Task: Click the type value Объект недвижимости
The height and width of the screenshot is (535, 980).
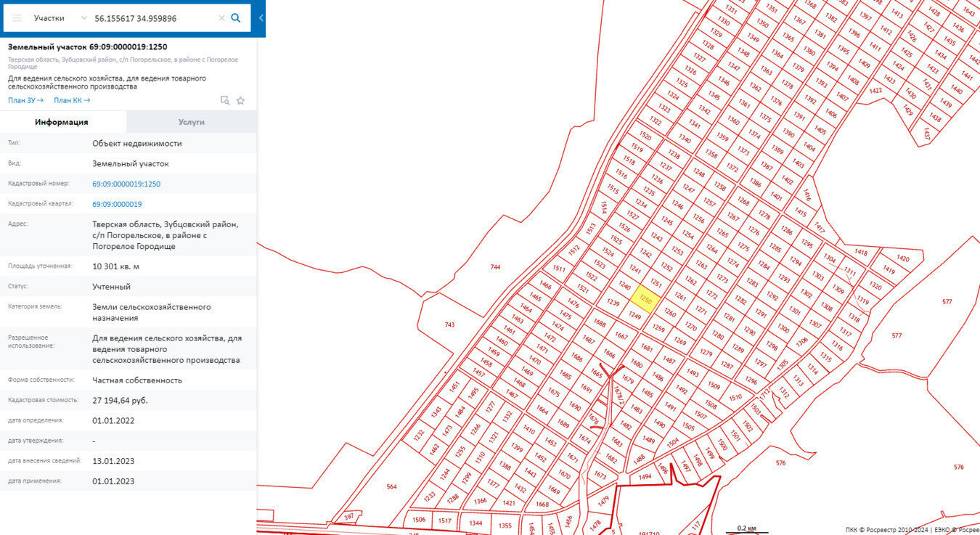Action: coord(137,144)
